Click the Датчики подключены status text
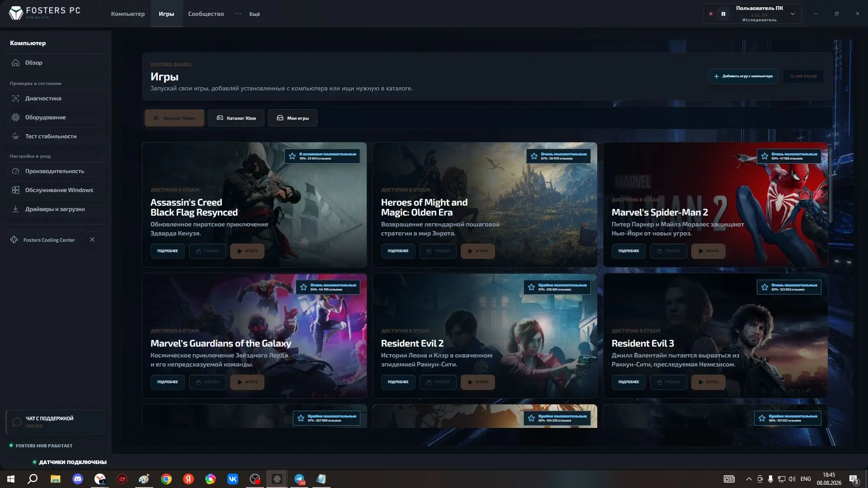The height and width of the screenshot is (488, 868). [73, 462]
